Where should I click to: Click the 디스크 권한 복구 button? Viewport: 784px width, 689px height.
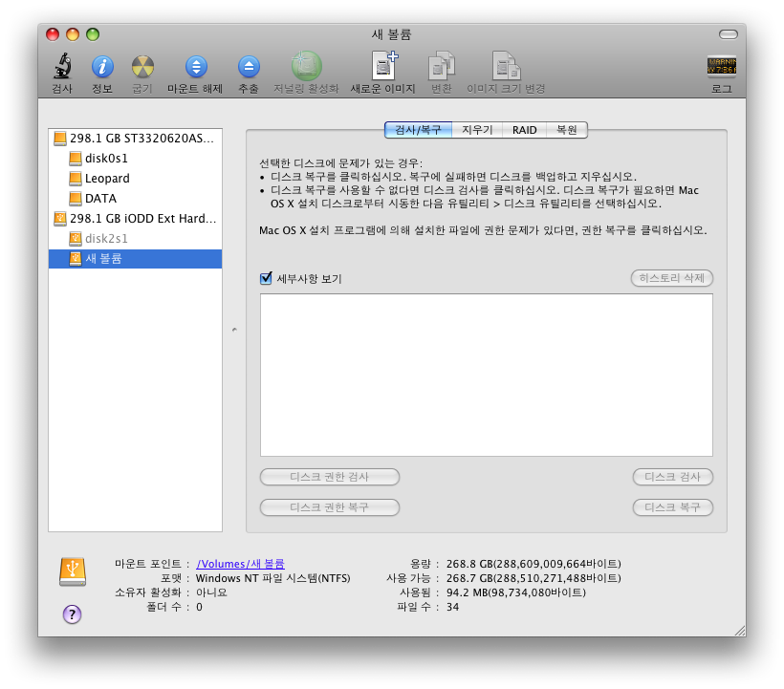coord(330,507)
